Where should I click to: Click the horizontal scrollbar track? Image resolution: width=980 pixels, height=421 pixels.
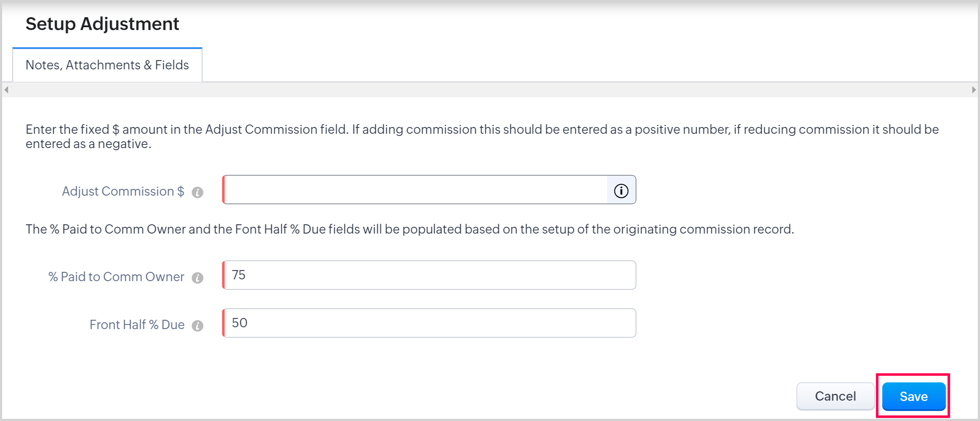pyautogui.click(x=489, y=90)
